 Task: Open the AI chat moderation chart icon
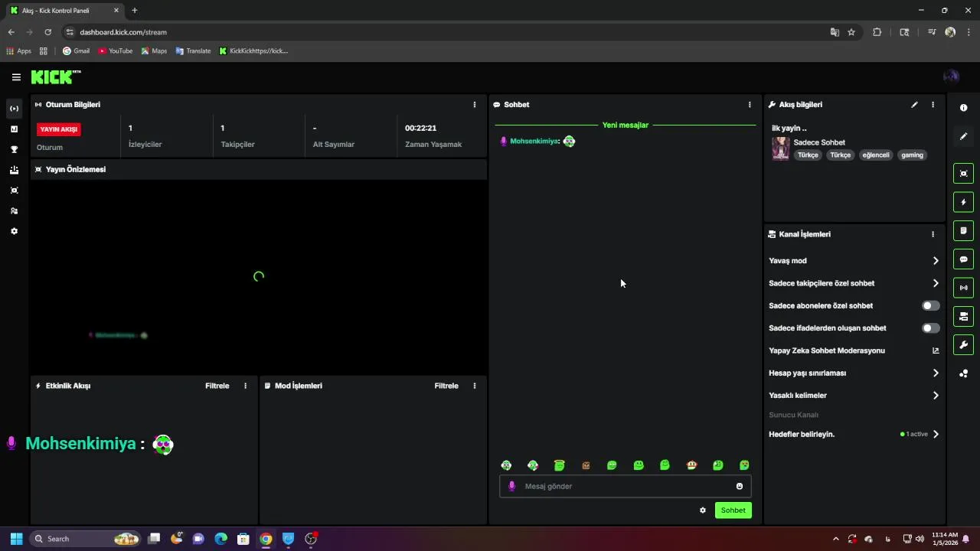935,350
